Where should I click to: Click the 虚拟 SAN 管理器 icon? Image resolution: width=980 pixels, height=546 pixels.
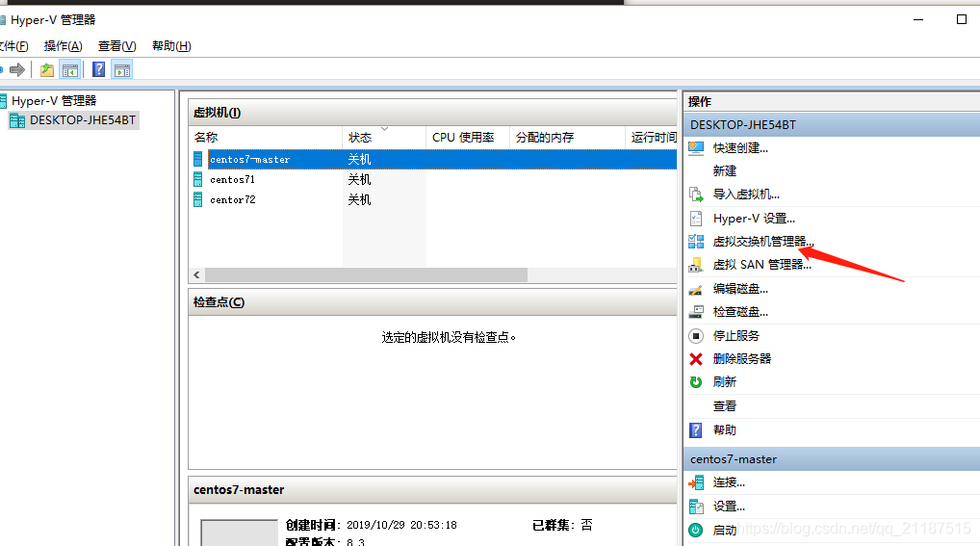click(x=696, y=265)
